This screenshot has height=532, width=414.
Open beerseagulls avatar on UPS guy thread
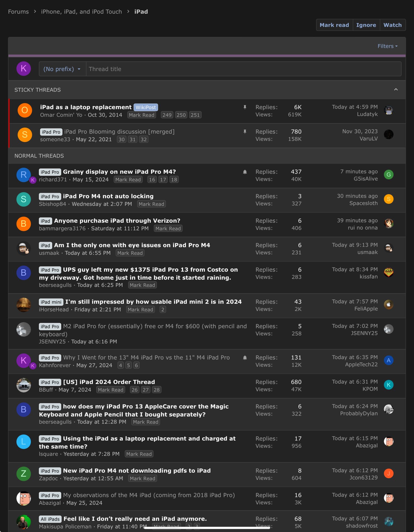pos(24,273)
